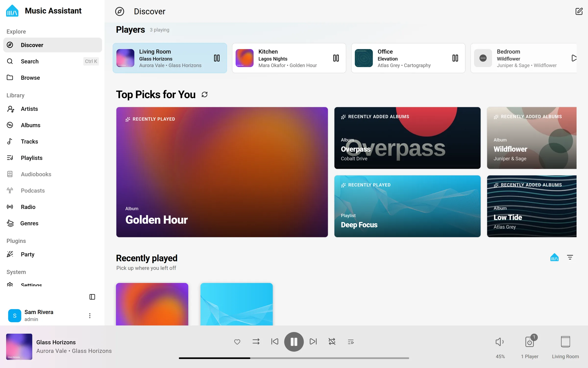Screen dimensions: 588x368
Task: Favorite the current track with the heart icon
Action: point(237,342)
